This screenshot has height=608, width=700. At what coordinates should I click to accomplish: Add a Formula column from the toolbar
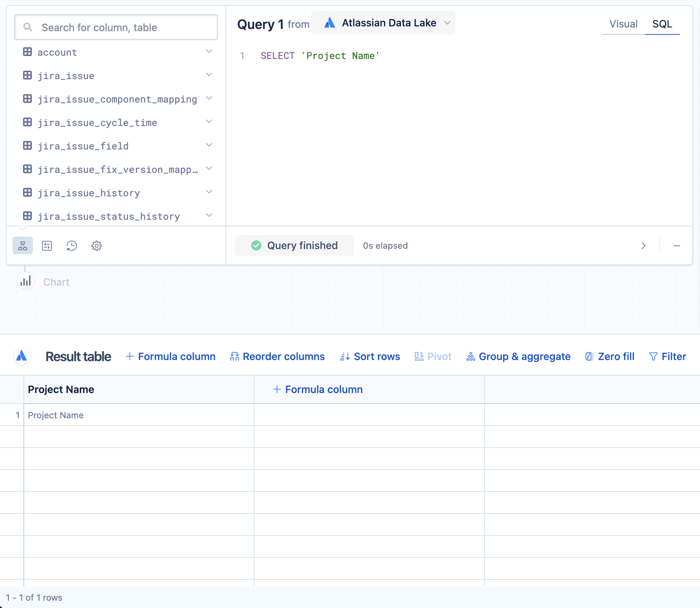171,356
